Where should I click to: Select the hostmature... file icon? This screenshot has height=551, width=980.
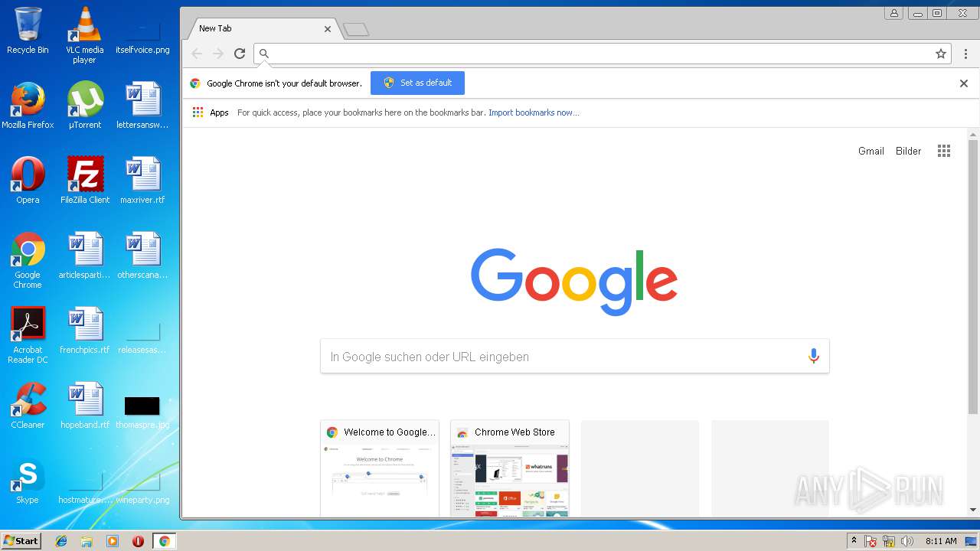pyautogui.click(x=85, y=487)
